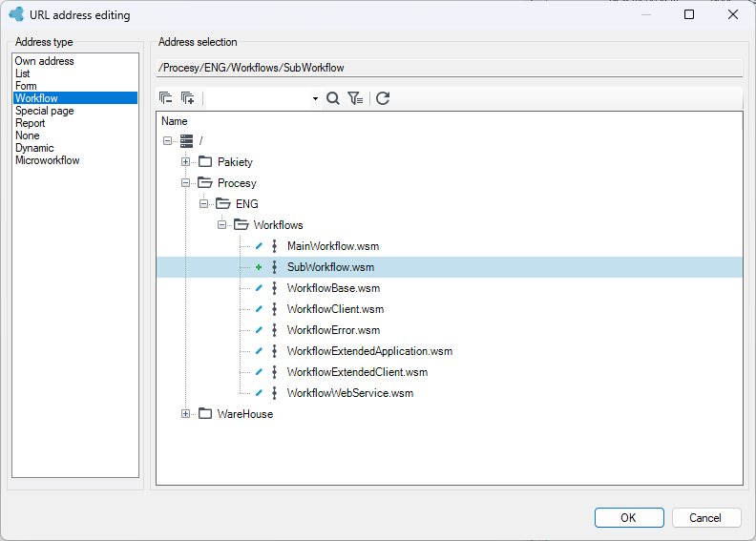
Task: Click workflow node icon of MainWorkflow.wsm
Action: point(274,246)
